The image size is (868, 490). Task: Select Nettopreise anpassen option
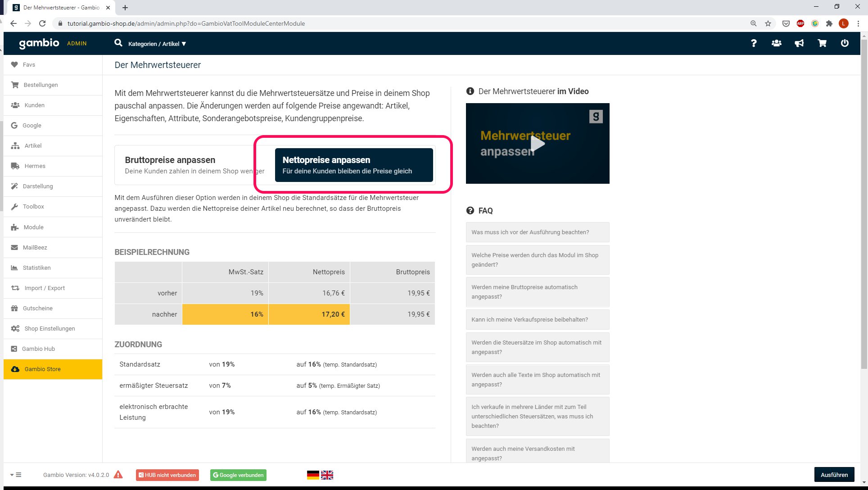pyautogui.click(x=353, y=165)
